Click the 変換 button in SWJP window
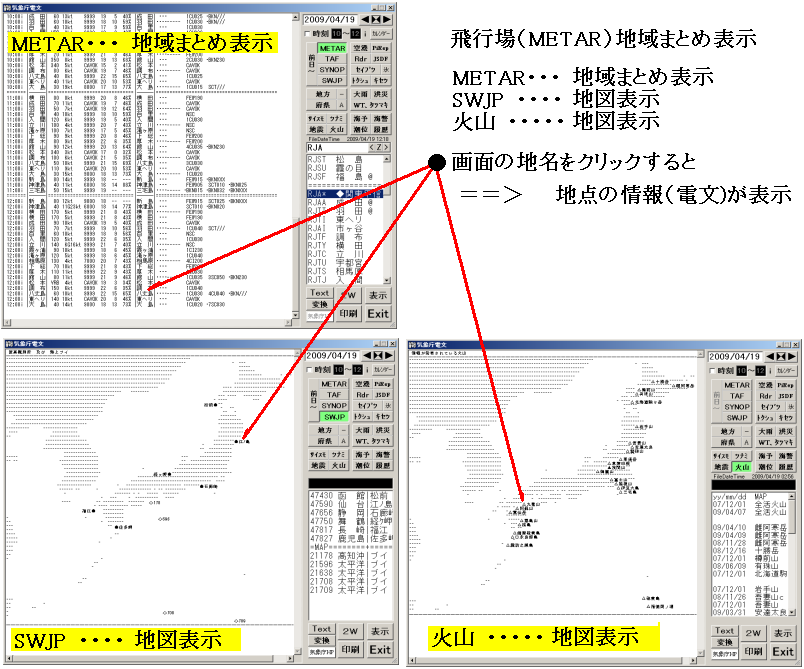The width and height of the screenshot is (804, 669). [x=321, y=640]
